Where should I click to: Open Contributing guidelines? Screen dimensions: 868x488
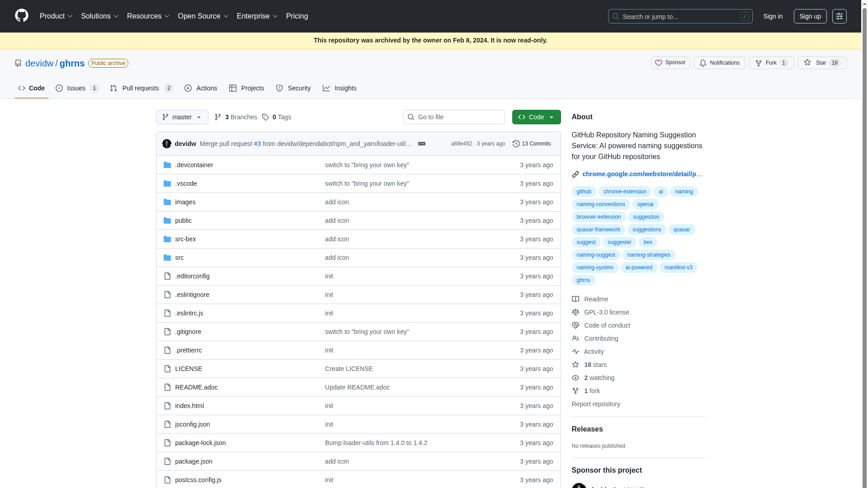point(595,338)
